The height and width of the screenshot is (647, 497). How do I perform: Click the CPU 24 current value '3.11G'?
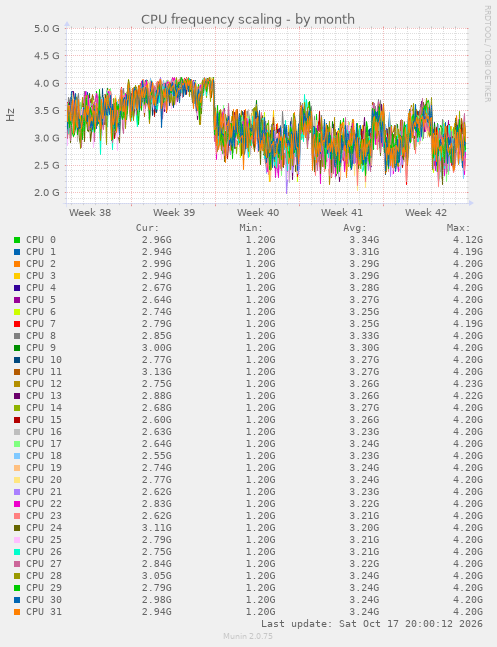156,527
